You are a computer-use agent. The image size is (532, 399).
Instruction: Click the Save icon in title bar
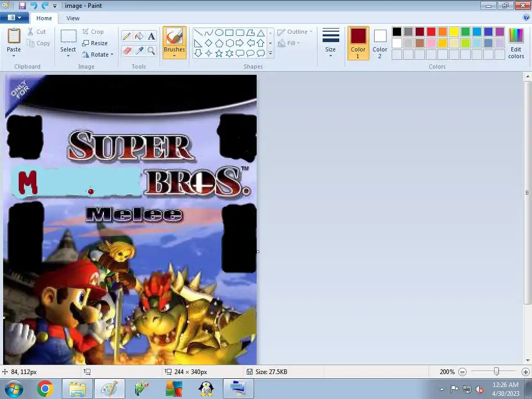point(22,5)
